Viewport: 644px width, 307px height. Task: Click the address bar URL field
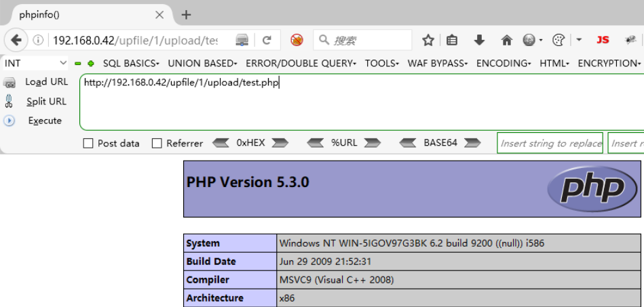(136, 40)
